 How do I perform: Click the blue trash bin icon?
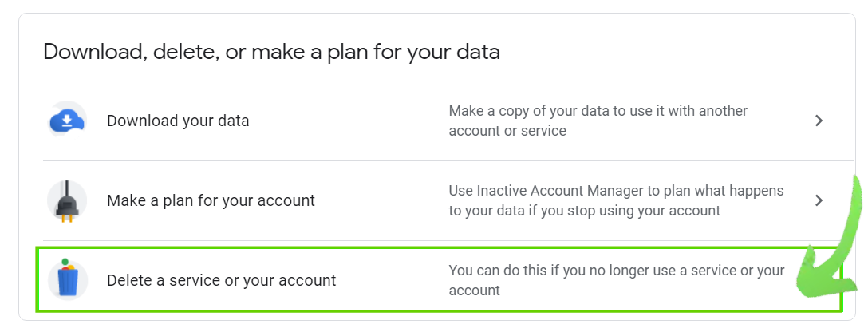[68, 280]
